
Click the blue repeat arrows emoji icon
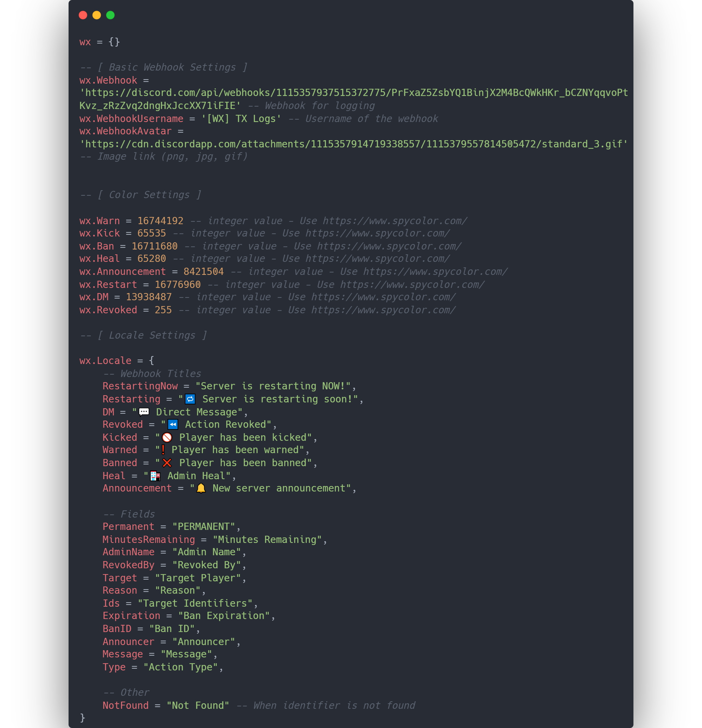190,399
